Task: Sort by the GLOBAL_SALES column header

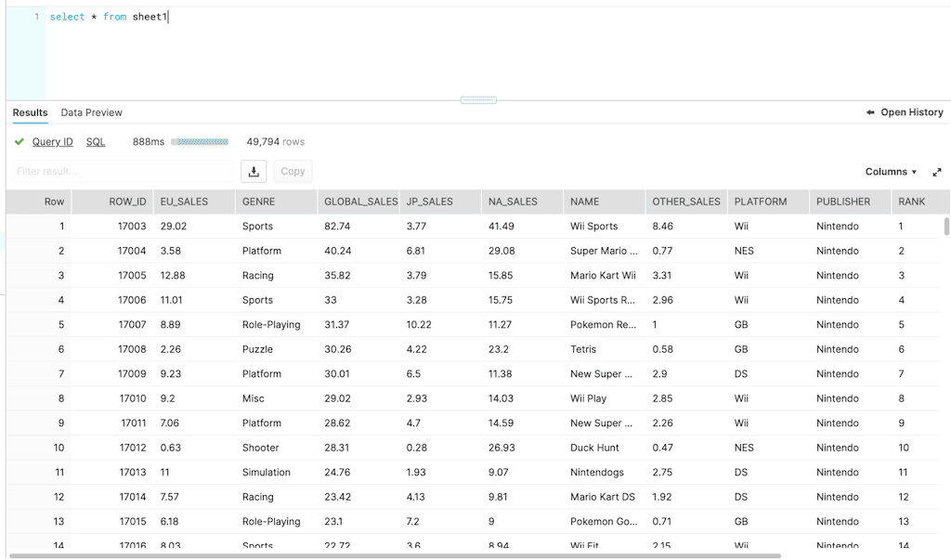Action: tap(359, 202)
